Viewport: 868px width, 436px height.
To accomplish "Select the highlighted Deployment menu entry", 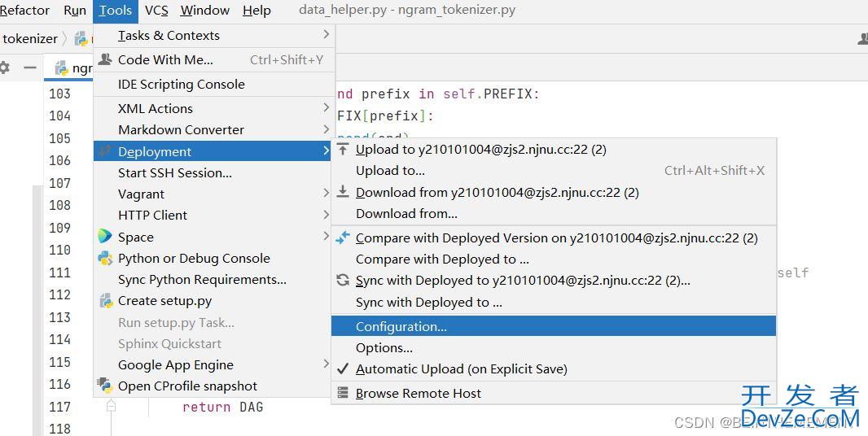I will (x=213, y=151).
